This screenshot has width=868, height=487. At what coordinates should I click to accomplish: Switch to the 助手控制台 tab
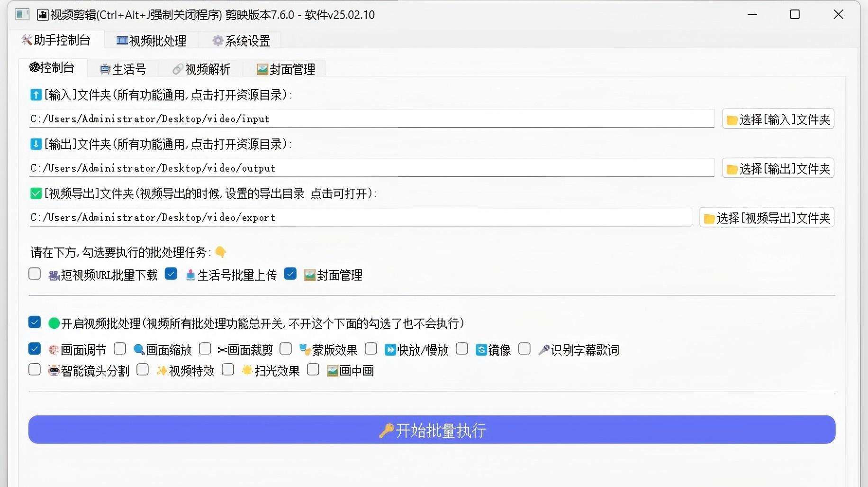tap(56, 40)
